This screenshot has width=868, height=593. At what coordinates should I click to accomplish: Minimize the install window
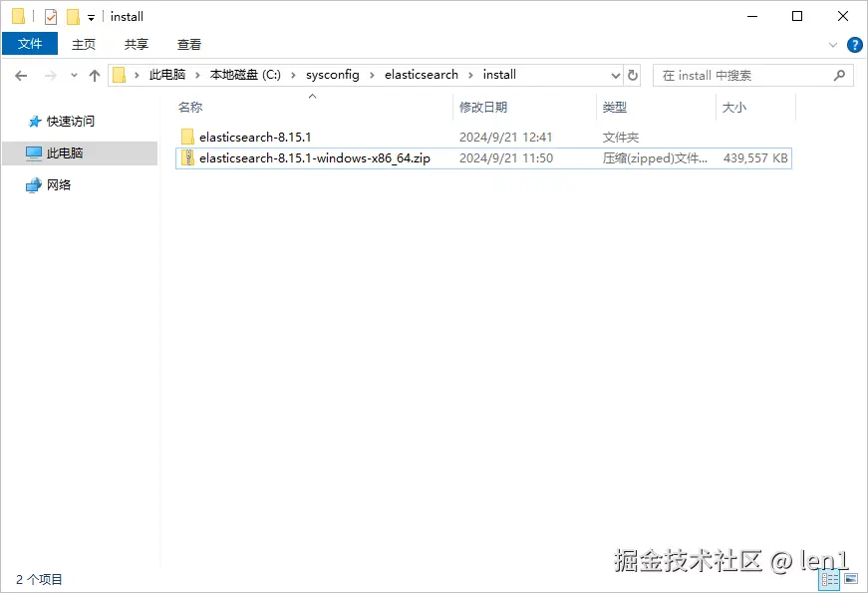click(x=752, y=17)
